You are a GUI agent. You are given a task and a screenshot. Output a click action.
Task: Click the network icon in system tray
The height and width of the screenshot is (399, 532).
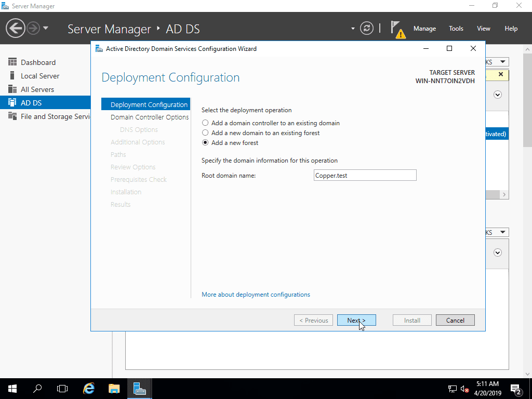[453, 389]
